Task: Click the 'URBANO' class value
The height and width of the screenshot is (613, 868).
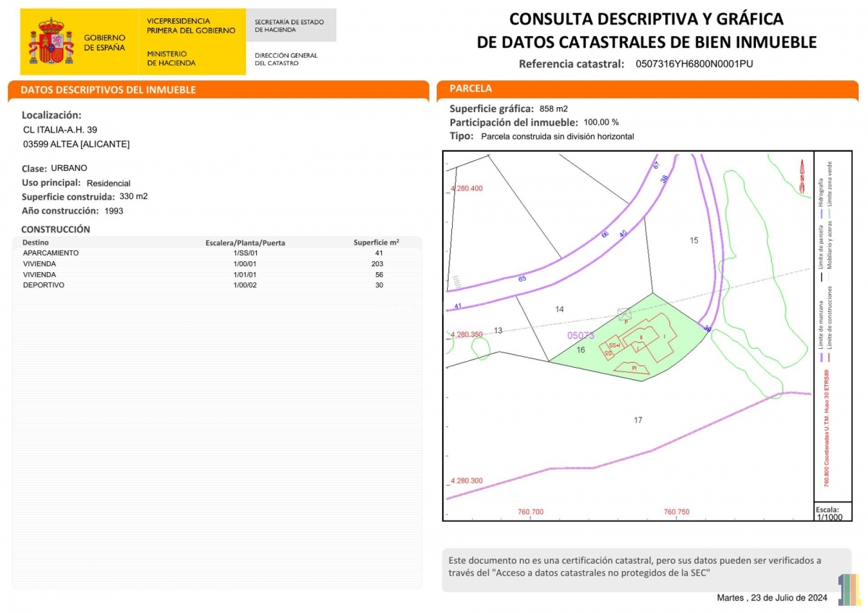Action: [x=69, y=168]
